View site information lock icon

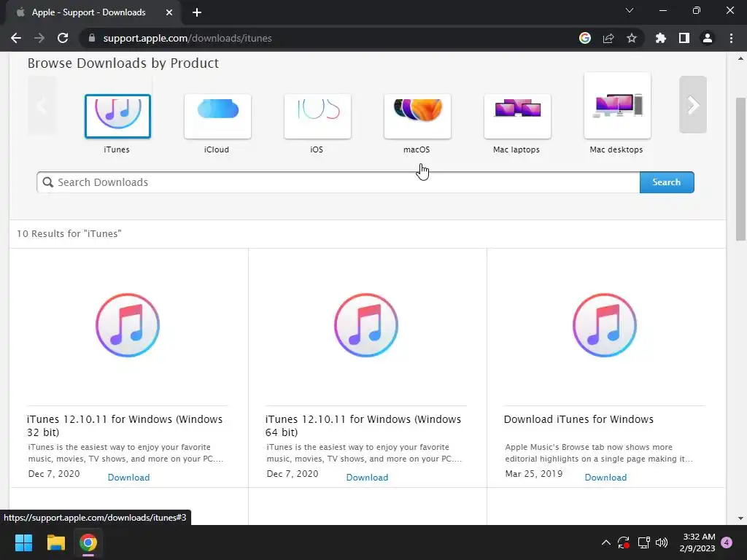coord(92,38)
